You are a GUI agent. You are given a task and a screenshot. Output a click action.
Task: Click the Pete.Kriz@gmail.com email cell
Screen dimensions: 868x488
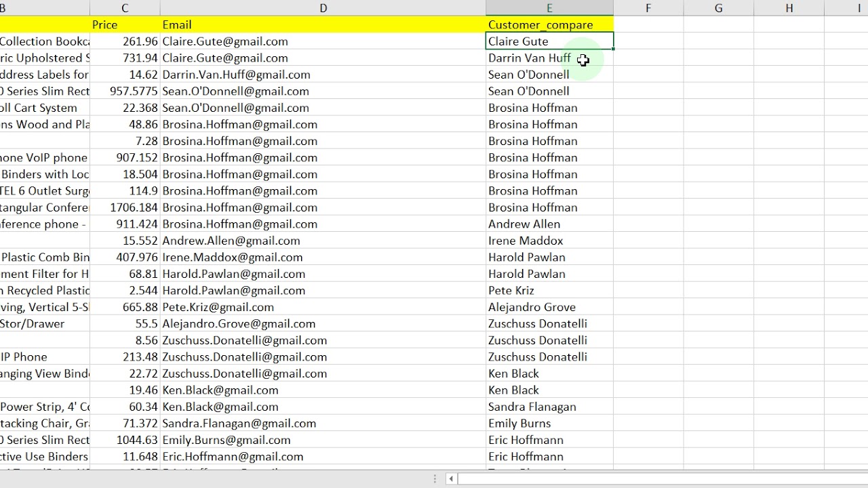tap(323, 307)
